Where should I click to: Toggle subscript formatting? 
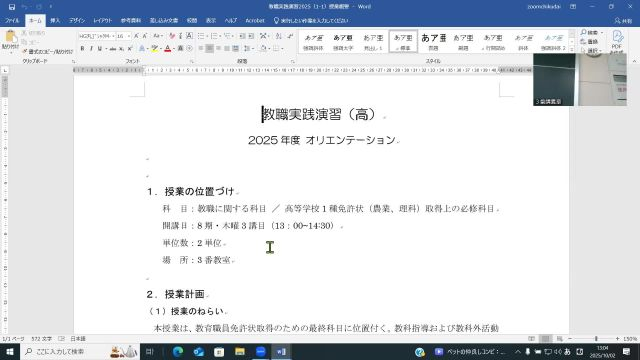(x=121, y=49)
